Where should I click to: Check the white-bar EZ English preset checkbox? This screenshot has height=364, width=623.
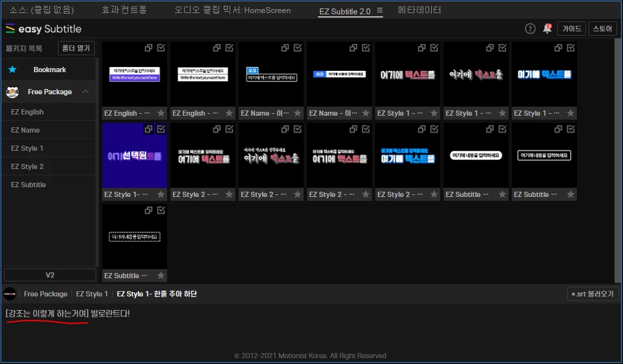(230, 47)
